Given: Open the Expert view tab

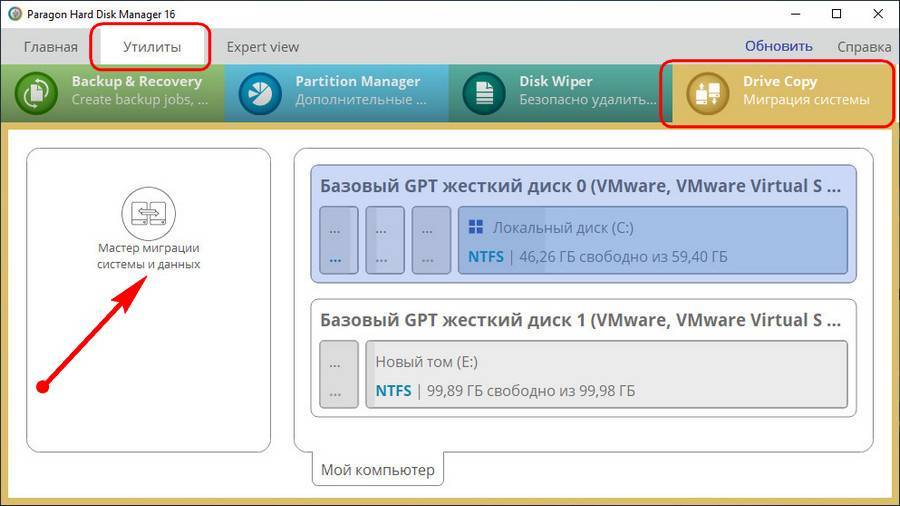Looking at the screenshot, I should point(262,47).
